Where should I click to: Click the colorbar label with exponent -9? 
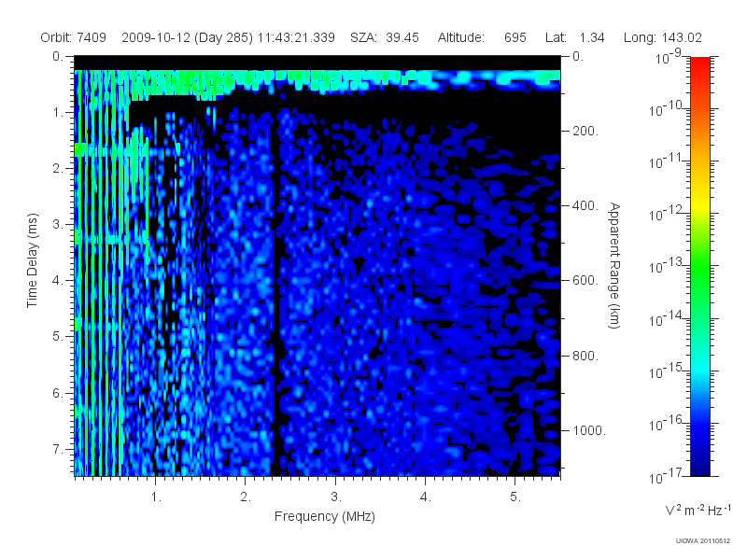pyautogui.click(x=669, y=57)
